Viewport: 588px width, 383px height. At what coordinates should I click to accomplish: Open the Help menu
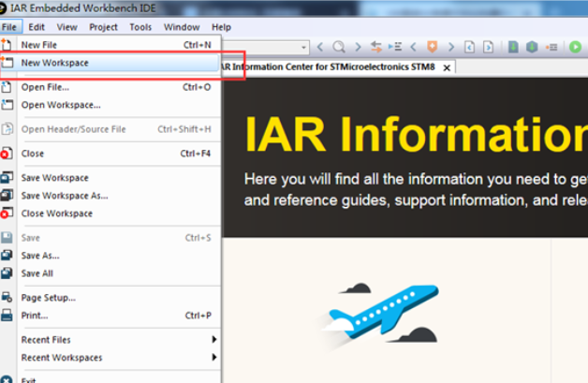(221, 27)
